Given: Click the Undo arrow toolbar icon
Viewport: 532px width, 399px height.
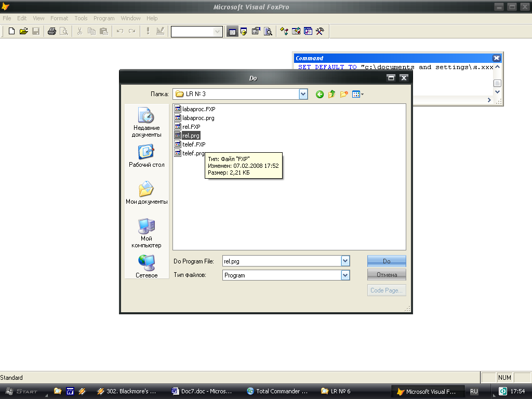Looking at the screenshot, I should pyautogui.click(x=120, y=31).
